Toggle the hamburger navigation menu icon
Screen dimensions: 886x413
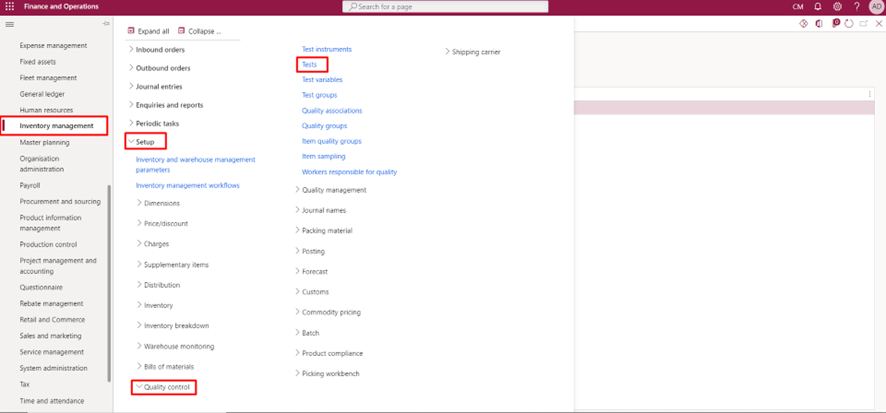(10, 24)
